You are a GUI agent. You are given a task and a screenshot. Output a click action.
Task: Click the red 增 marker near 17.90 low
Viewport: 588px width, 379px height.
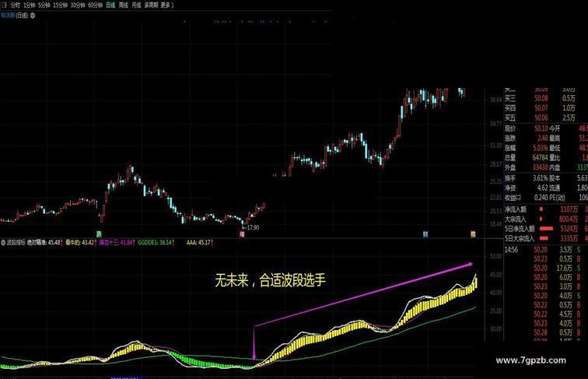[242, 233]
